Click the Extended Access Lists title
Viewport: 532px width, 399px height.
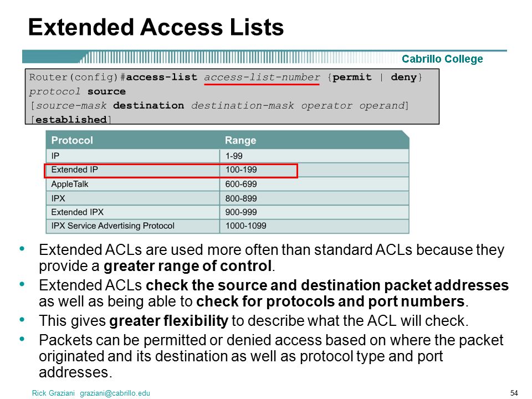click(x=156, y=27)
